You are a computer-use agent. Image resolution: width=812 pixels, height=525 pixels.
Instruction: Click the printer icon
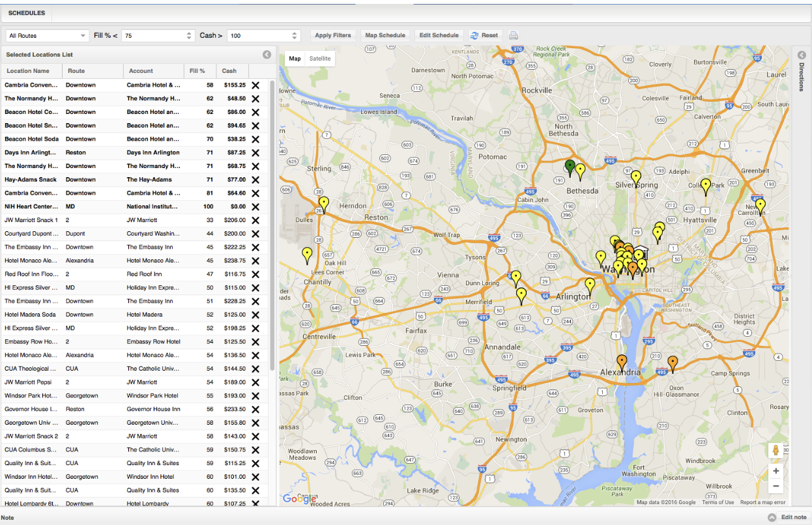(x=514, y=36)
